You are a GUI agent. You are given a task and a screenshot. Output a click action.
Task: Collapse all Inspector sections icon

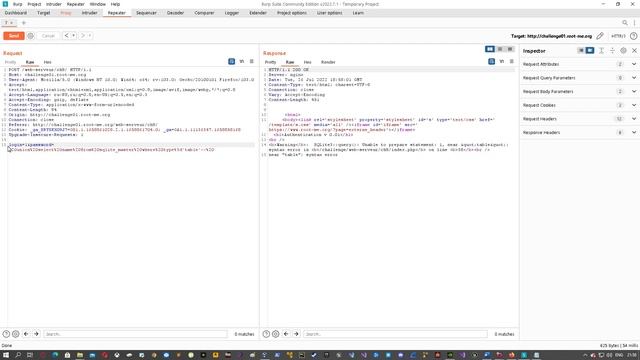612,51
